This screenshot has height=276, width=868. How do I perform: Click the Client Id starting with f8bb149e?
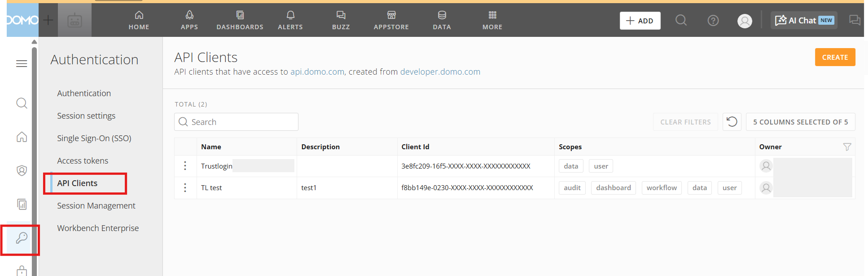tap(467, 187)
